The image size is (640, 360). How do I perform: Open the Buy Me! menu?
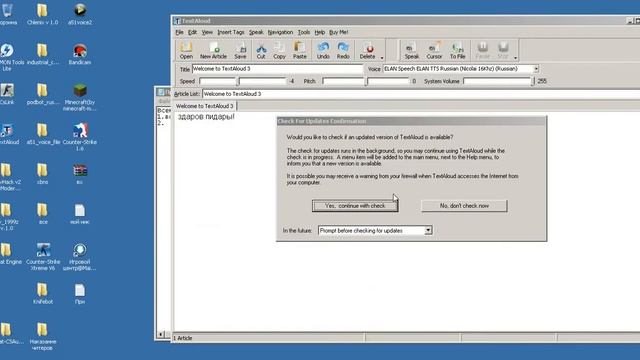[338, 32]
